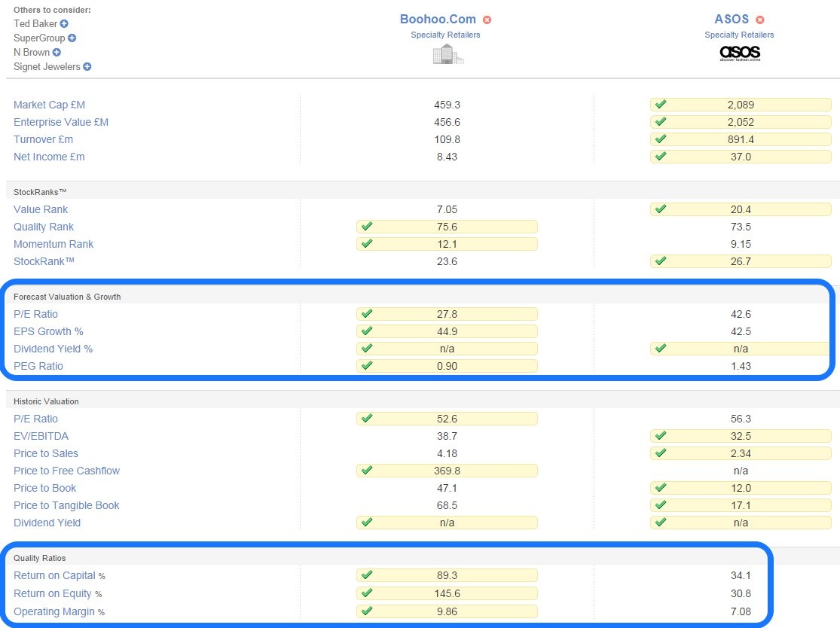Screen dimensions: 840x628
Task: Open the Boohoo.Com company page
Action: pyautogui.click(x=438, y=20)
